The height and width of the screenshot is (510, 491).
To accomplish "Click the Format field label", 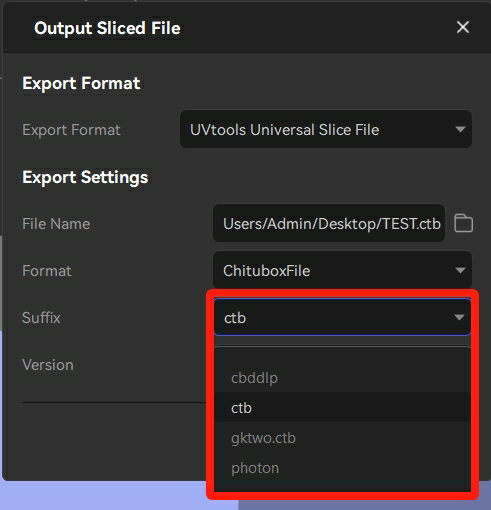I will point(47,270).
